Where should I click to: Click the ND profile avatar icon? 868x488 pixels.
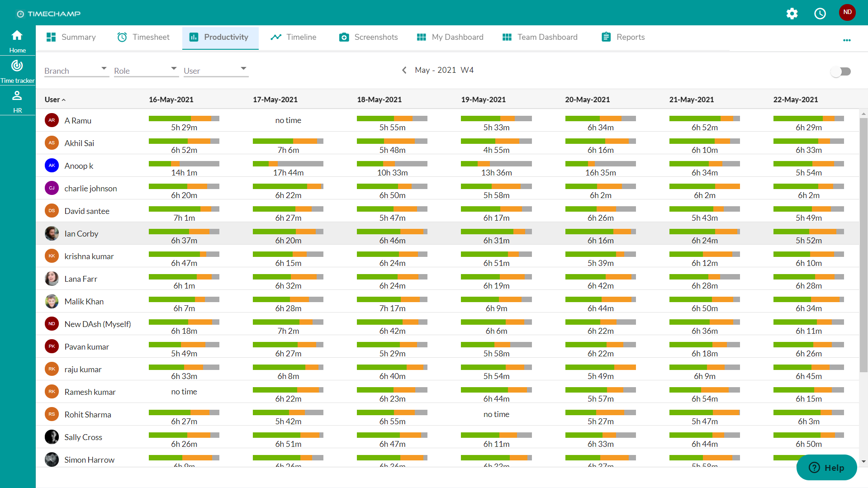point(847,12)
